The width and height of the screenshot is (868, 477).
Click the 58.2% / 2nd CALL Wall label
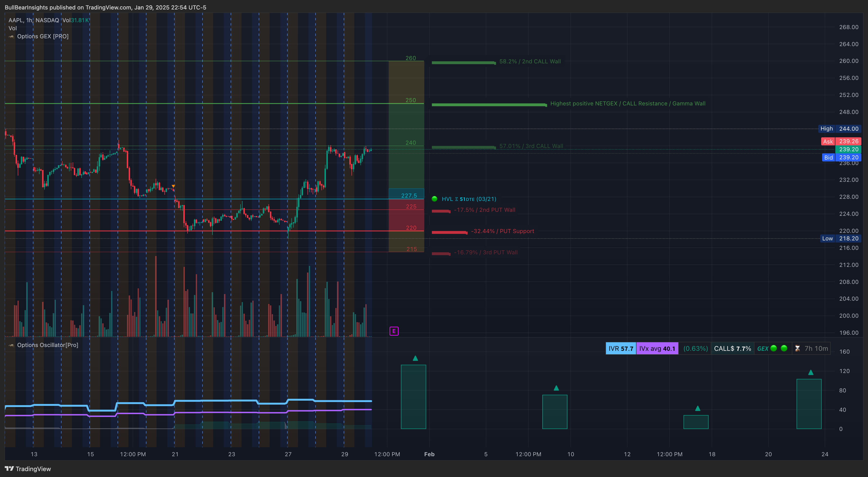click(x=530, y=61)
